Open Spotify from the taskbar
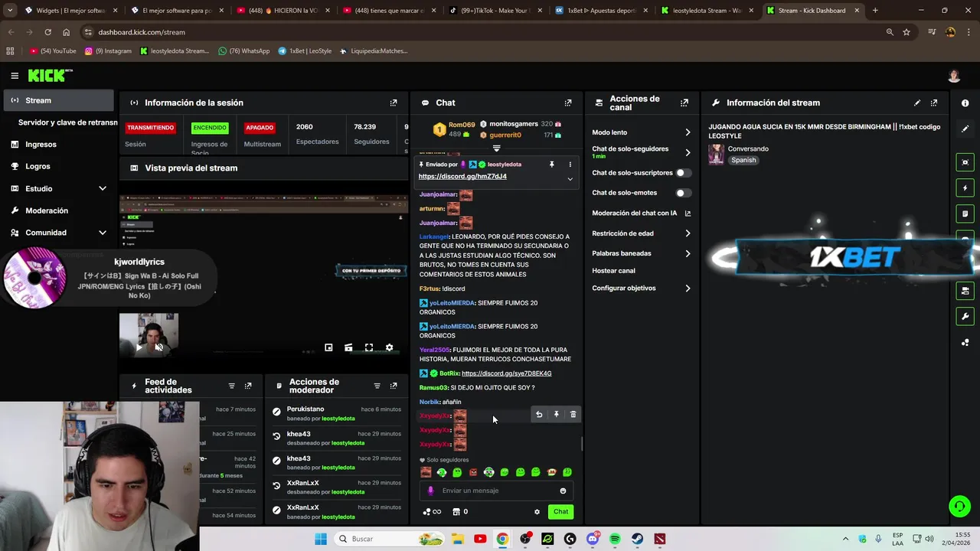This screenshot has width=980, height=551. tap(615, 539)
